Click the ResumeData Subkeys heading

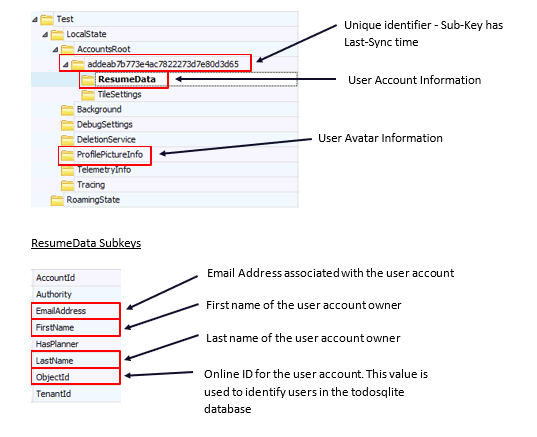pyautogui.click(x=86, y=243)
